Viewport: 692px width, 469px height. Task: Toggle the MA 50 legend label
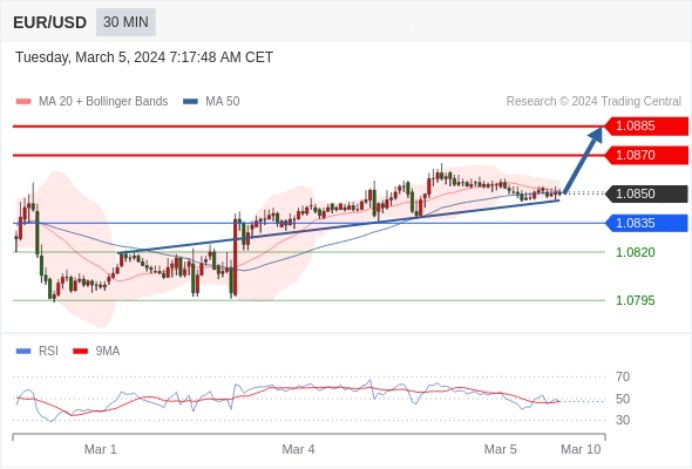pos(222,101)
